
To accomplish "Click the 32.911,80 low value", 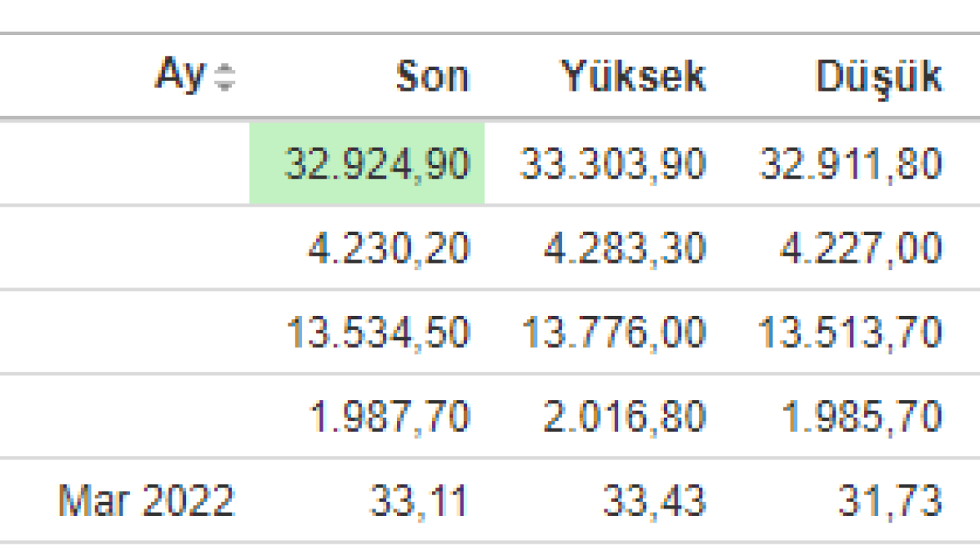I will click(850, 164).
